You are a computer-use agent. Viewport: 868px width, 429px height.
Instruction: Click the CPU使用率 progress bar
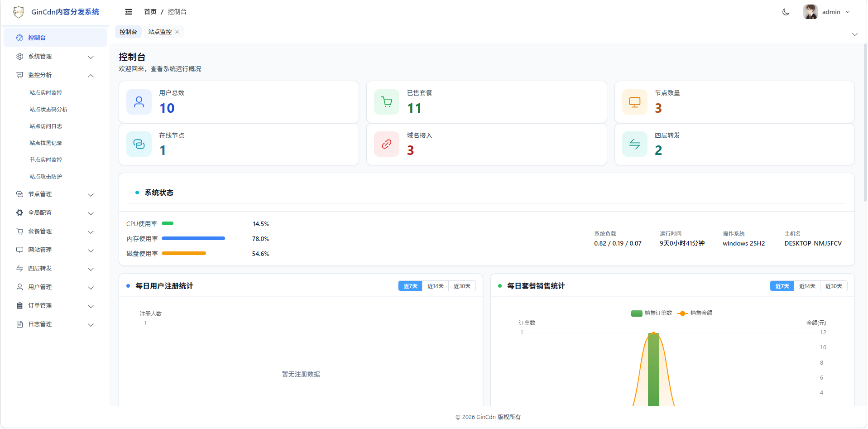(168, 223)
